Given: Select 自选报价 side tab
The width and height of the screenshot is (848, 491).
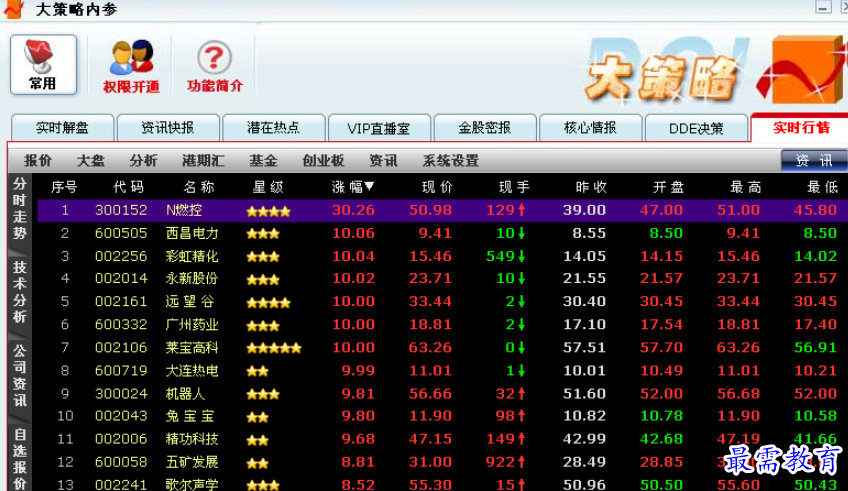Looking at the screenshot, I should coord(19,459).
